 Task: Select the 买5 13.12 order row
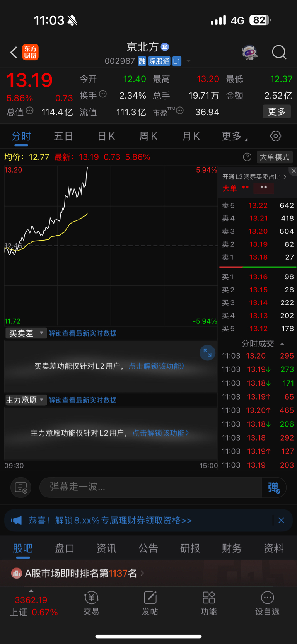click(x=258, y=328)
